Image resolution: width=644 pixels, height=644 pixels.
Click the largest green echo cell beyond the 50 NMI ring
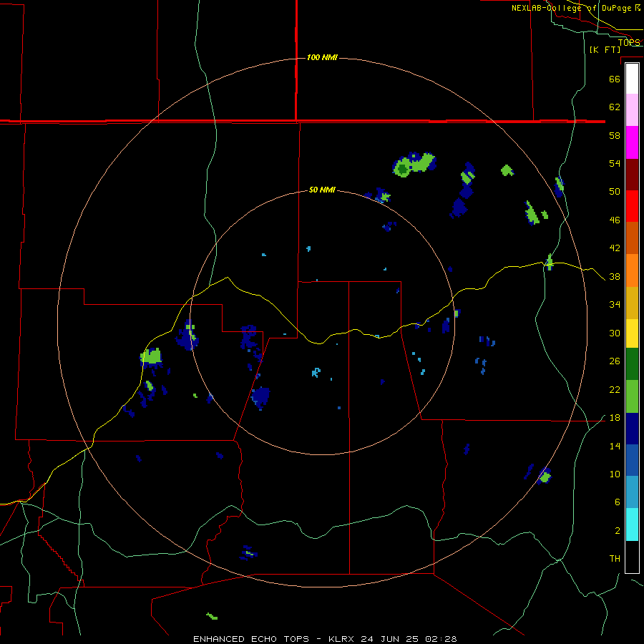(x=414, y=165)
